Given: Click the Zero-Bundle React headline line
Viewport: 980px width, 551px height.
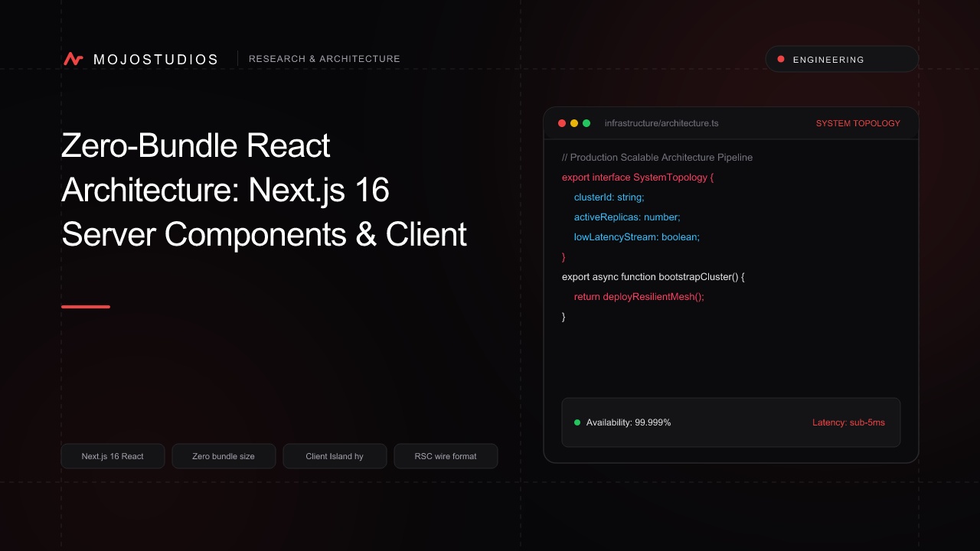Looking at the screenshot, I should [196, 145].
